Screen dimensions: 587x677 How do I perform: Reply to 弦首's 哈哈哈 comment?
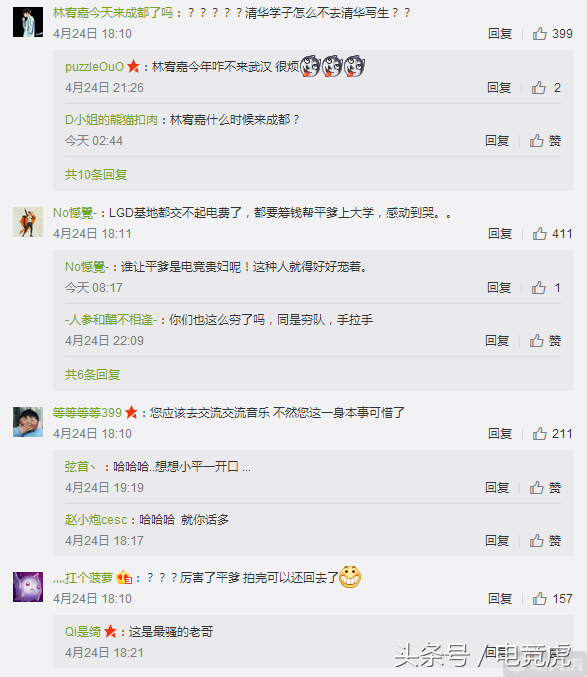point(497,487)
